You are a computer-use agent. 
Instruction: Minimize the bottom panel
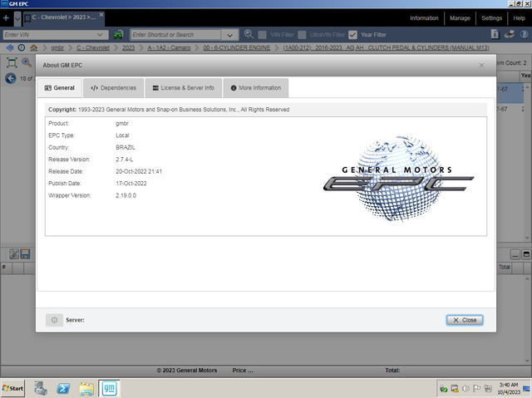515,254
